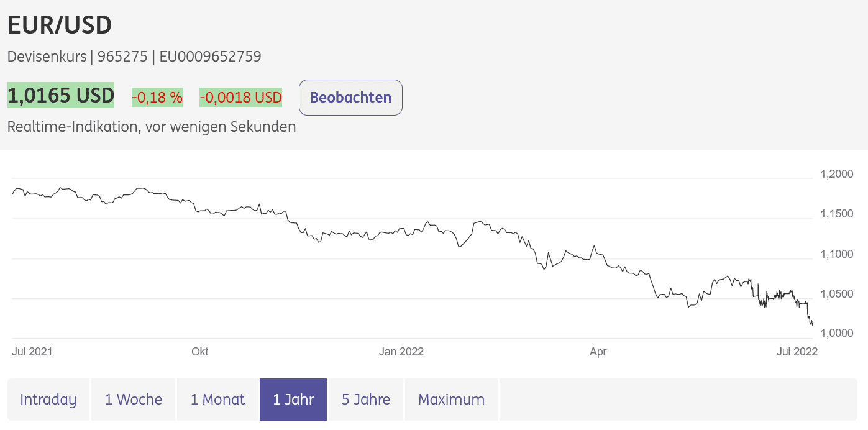Show the 1 Monat chart view
The height and width of the screenshot is (430, 868).
coord(217,400)
